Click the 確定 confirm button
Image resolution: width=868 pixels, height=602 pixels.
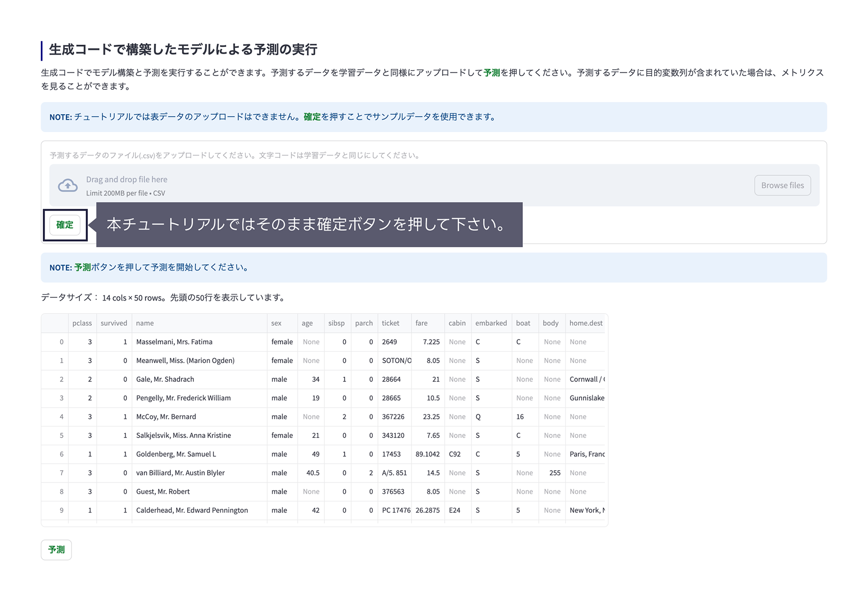click(65, 225)
